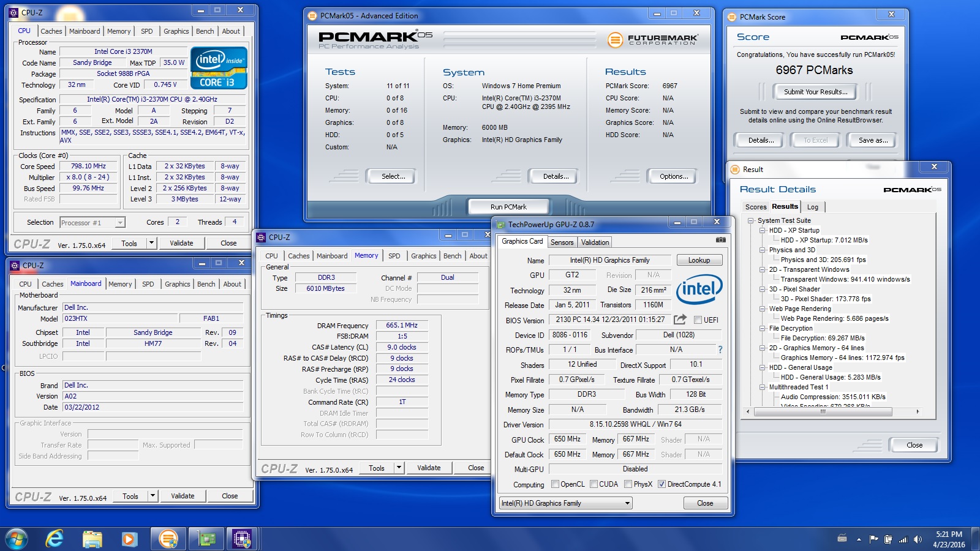980x551 pixels.
Task: Switch to PCMark05 via its taskbar icon
Action: coord(168,539)
